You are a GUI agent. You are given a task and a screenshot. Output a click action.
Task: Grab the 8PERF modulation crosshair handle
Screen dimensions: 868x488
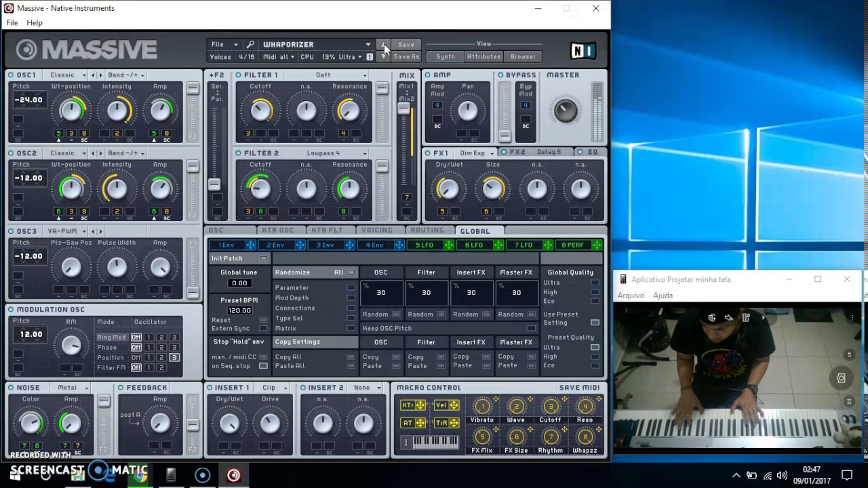coord(597,245)
